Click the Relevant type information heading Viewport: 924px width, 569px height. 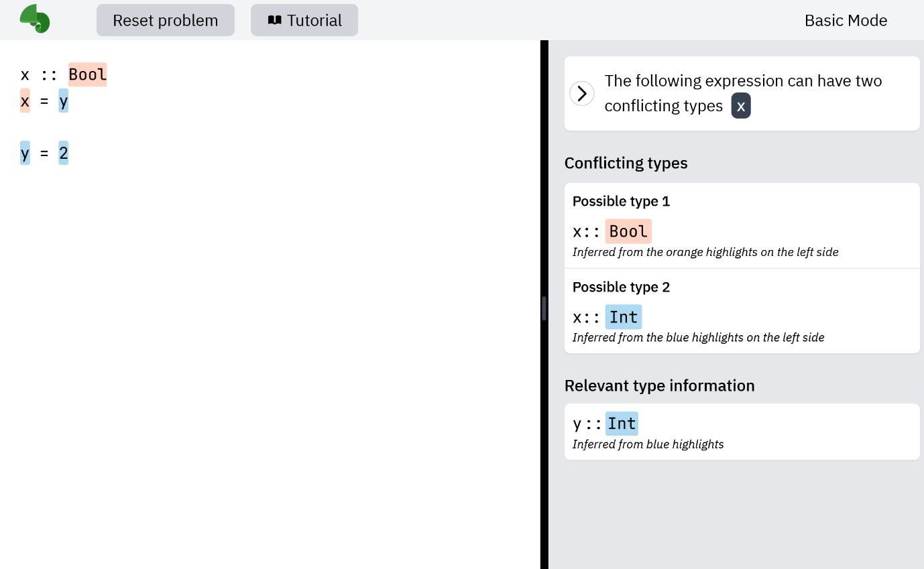[660, 385]
